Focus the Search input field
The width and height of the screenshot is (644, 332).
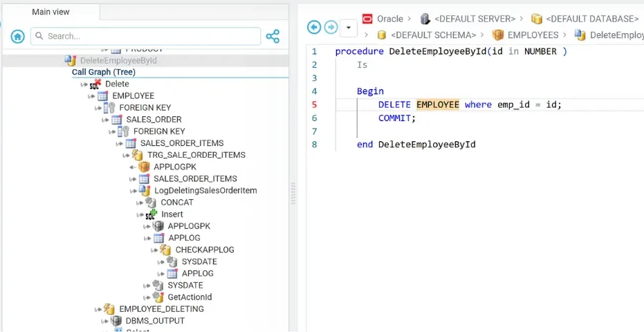pos(146,36)
